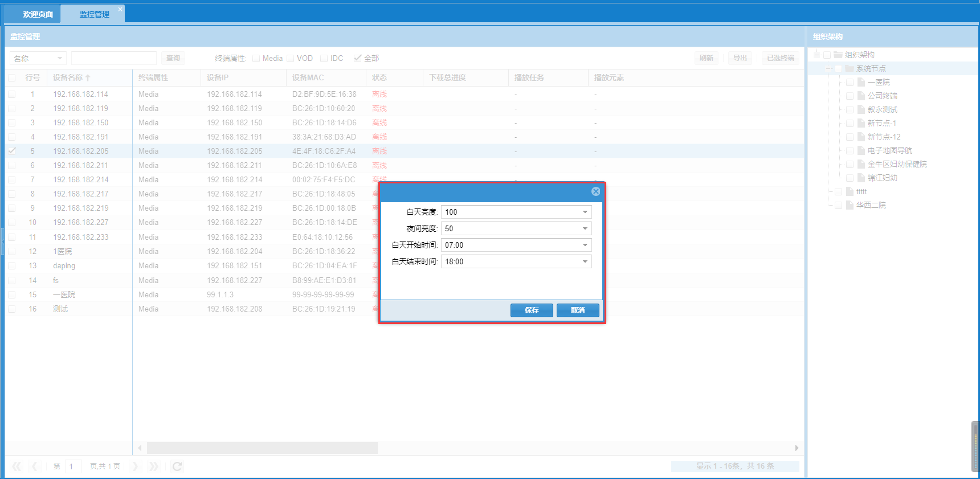Click the horizontal scrollbar thumb
The width and height of the screenshot is (980, 479).
click(x=262, y=448)
